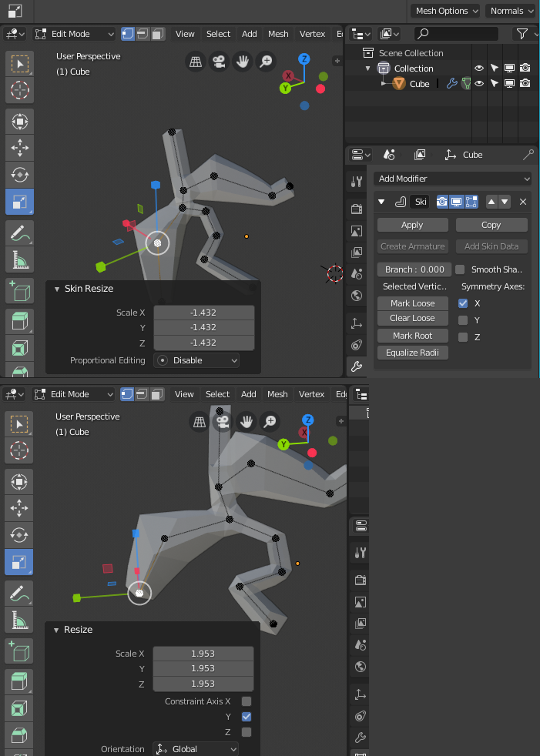Open the Object Constraints properties tab
This screenshot has width=540, height=756.
coord(357,345)
